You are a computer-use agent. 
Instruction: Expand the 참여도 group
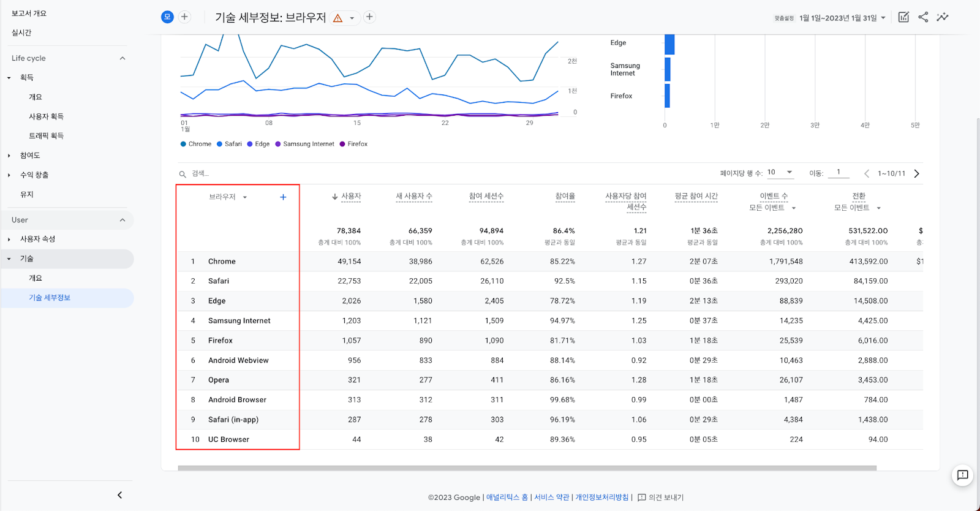click(x=9, y=156)
